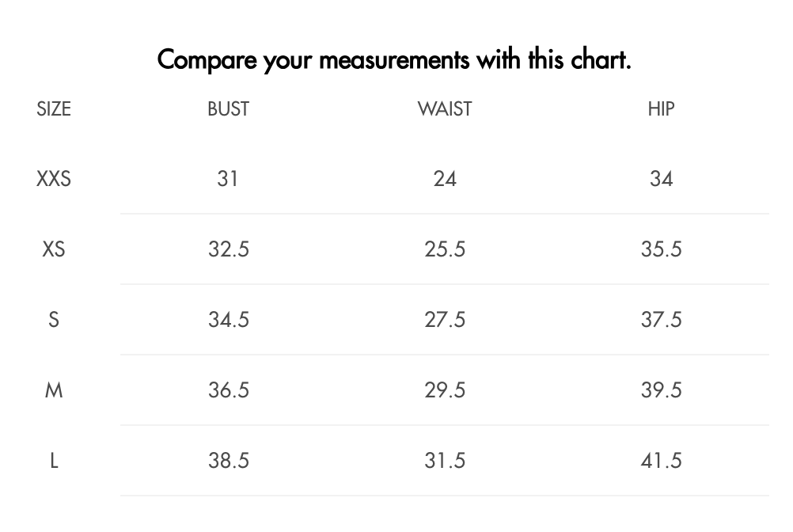Viewport: 793px width, 532px height.
Task: Click the XXS waist value 24
Action: [445, 178]
